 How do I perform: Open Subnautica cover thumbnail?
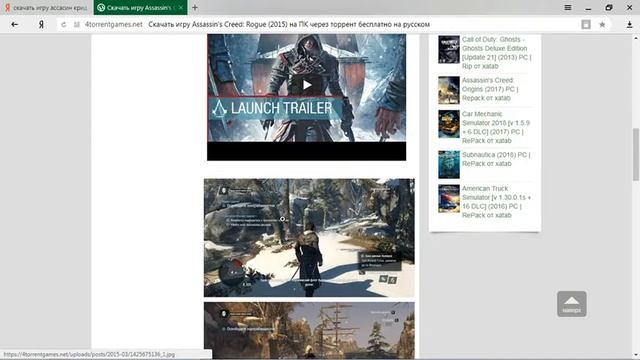(449, 164)
